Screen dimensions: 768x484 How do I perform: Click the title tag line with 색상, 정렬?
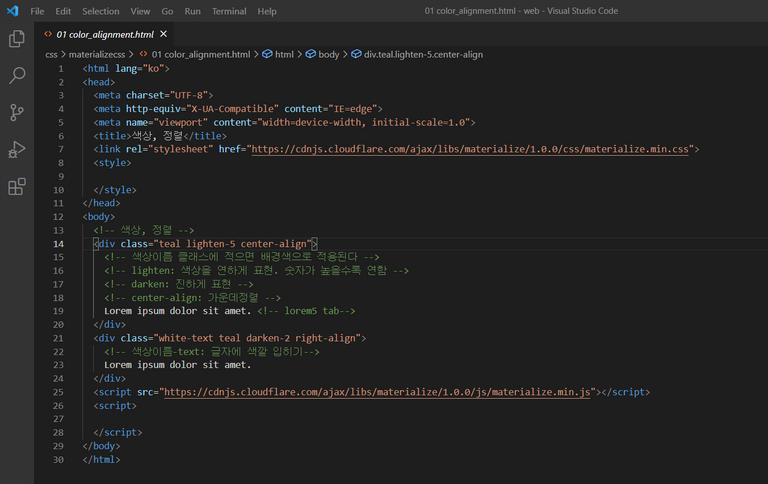[x=160, y=136]
